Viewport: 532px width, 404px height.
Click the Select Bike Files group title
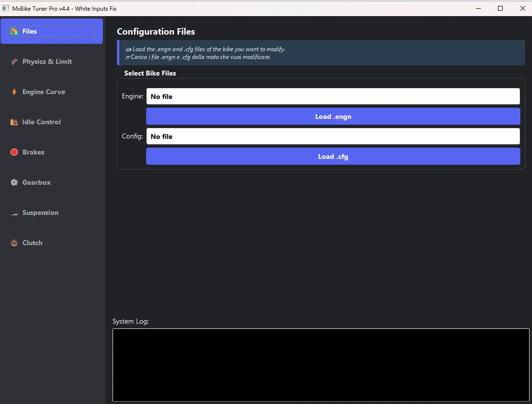pyautogui.click(x=150, y=73)
